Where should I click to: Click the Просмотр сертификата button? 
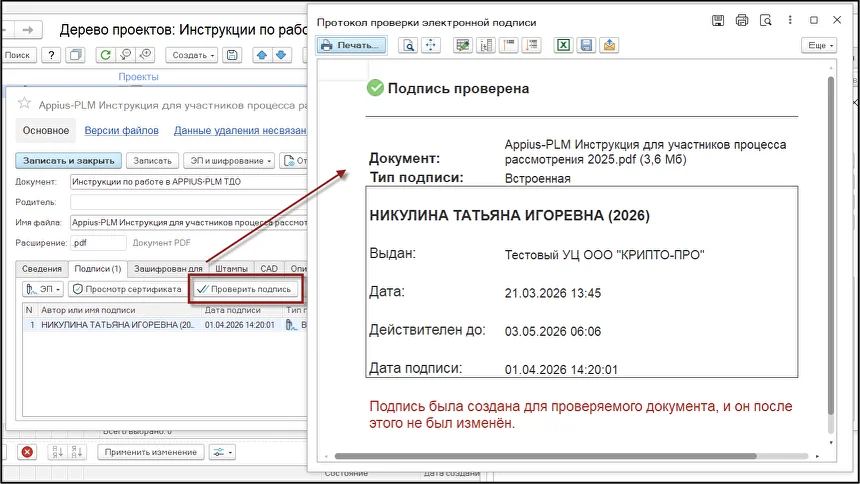pos(127,289)
